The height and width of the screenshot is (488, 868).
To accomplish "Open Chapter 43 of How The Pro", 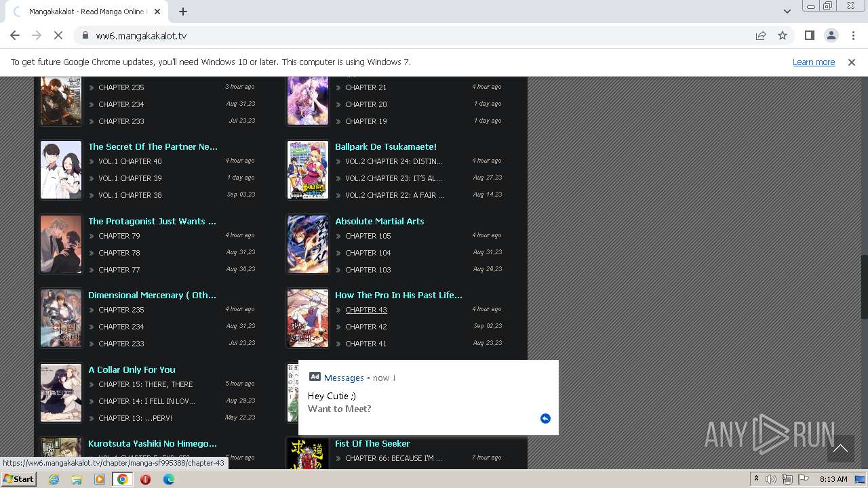I will pyautogui.click(x=366, y=310).
